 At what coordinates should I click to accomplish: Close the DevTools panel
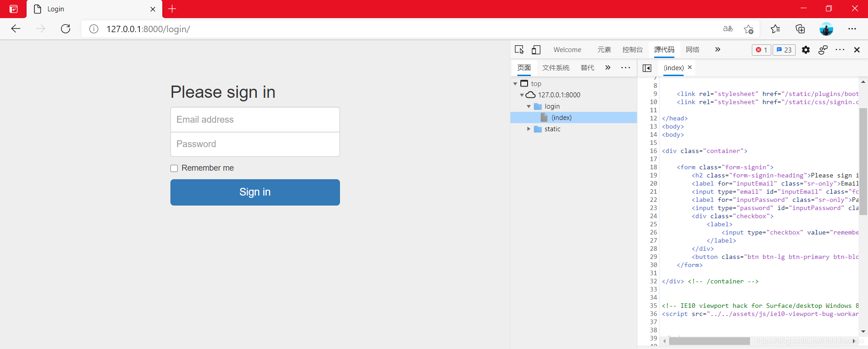pyautogui.click(x=857, y=50)
